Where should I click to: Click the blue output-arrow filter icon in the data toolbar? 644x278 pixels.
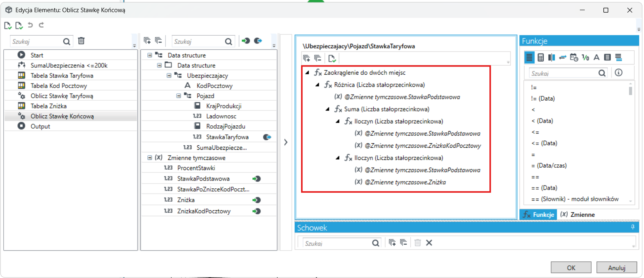258,41
